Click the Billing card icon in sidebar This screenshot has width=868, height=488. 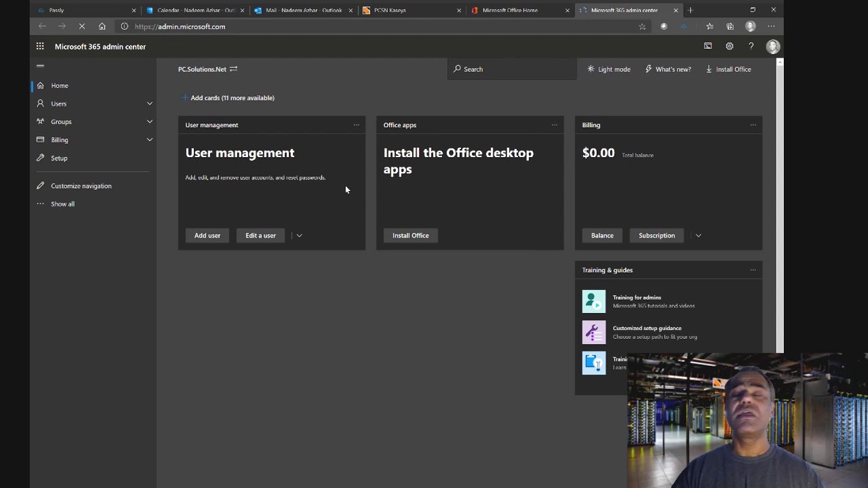click(x=40, y=140)
